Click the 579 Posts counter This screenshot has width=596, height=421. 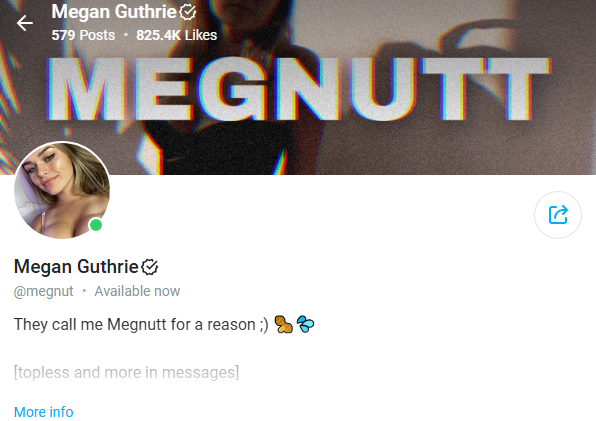click(83, 35)
